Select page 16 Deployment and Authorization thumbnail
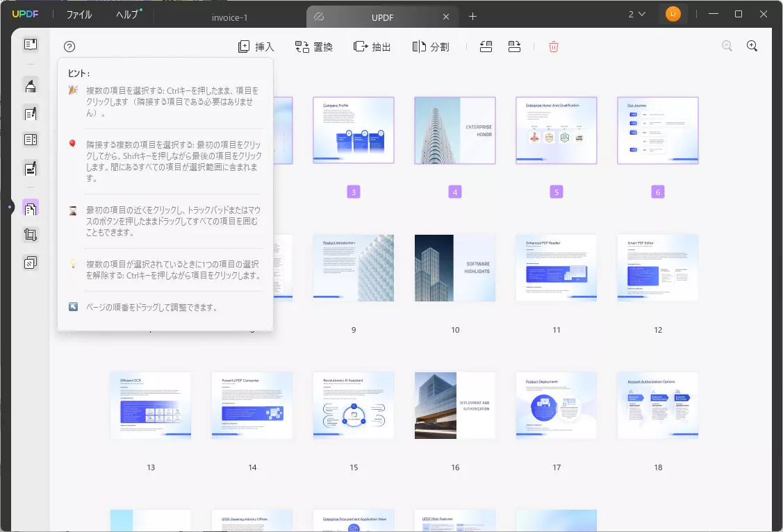 click(x=455, y=405)
